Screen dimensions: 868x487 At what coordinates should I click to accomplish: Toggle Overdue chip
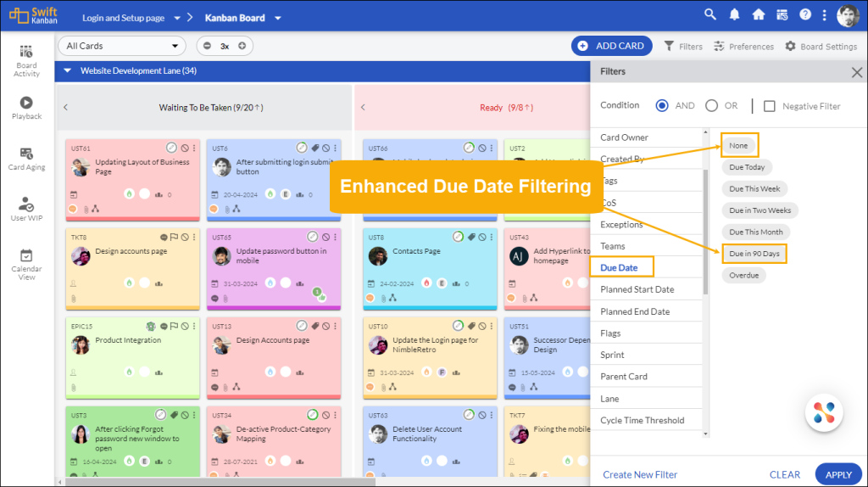[x=743, y=275]
